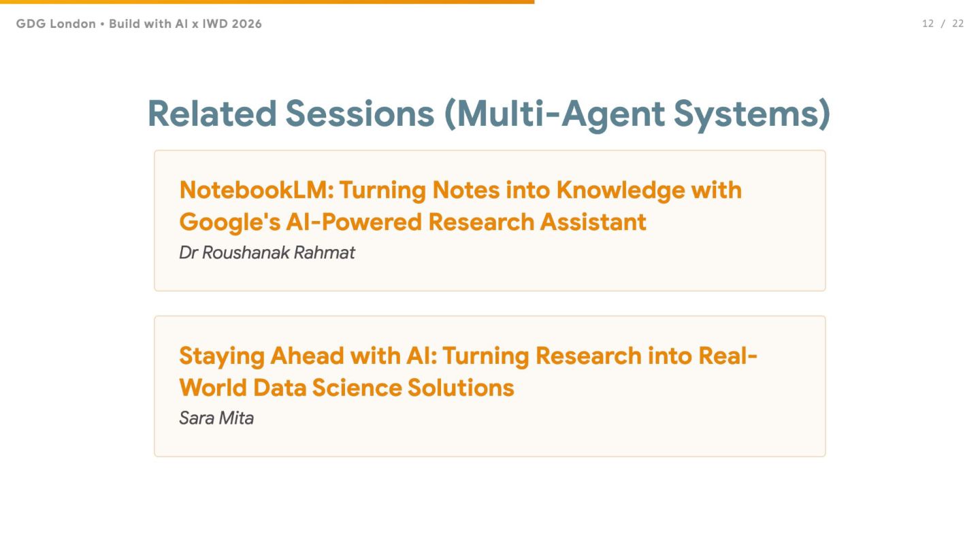Click the orange slide progress bar
The height and width of the screenshot is (551, 980).
[267, 2]
